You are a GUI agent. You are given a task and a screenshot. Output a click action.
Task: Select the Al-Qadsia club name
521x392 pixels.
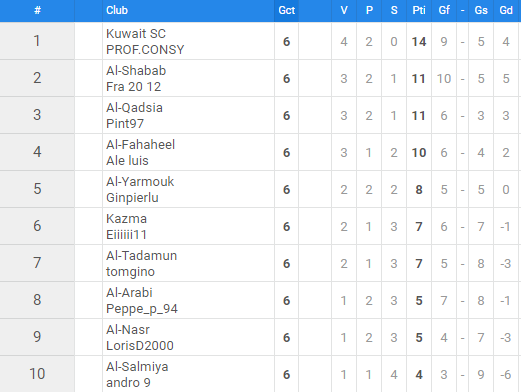point(134,108)
